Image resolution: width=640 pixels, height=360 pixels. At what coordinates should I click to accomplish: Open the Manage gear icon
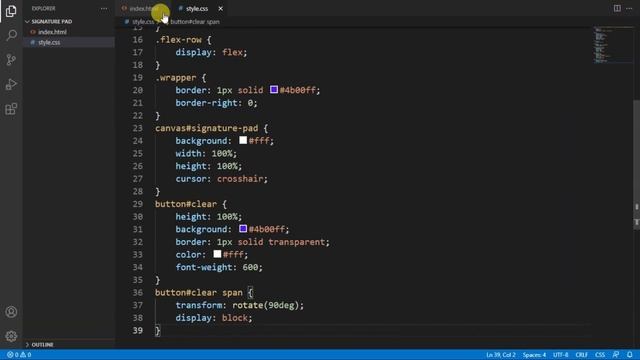point(11,336)
